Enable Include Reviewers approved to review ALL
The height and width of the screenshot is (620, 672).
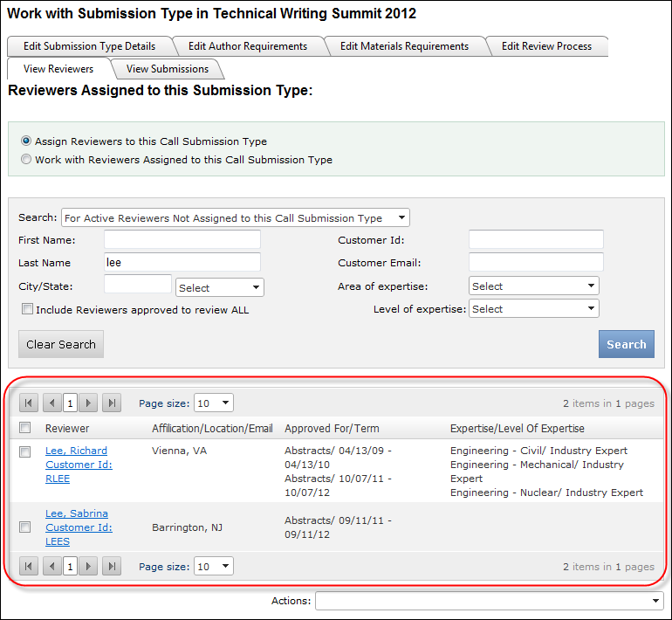(28, 309)
